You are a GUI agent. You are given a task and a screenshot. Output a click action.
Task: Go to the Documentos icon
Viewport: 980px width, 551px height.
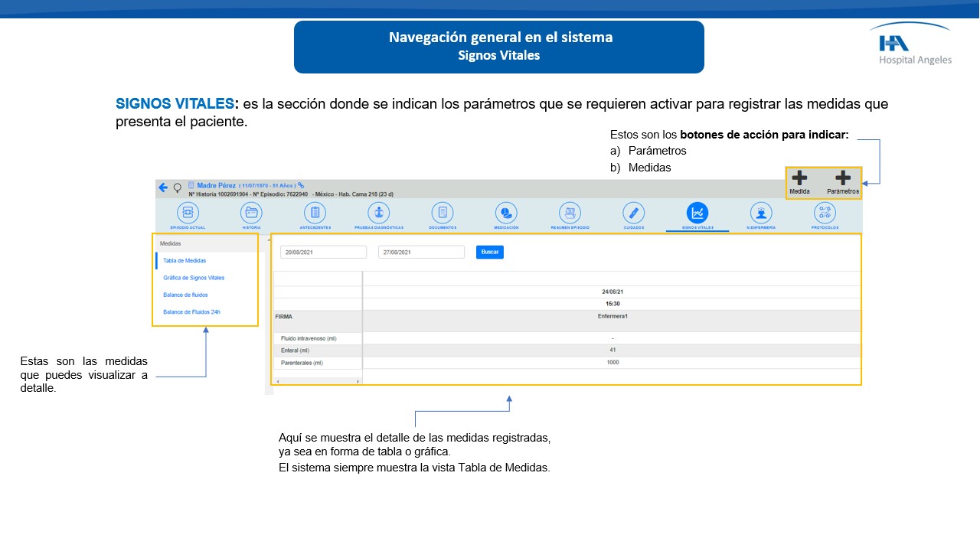point(443,213)
